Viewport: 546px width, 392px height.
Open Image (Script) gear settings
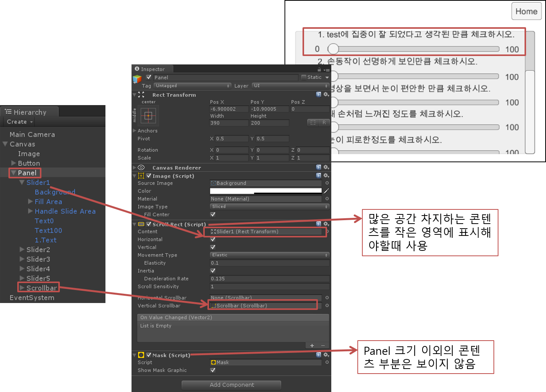pyautogui.click(x=326, y=176)
